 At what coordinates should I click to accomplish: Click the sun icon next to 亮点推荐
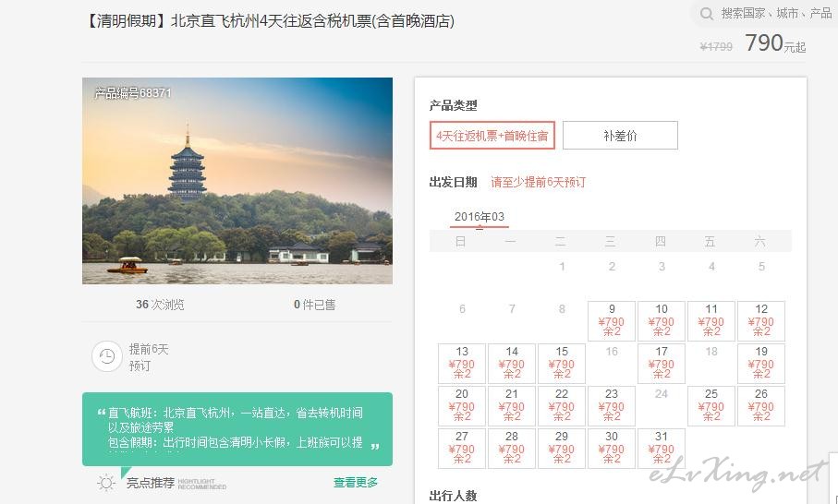(x=106, y=483)
